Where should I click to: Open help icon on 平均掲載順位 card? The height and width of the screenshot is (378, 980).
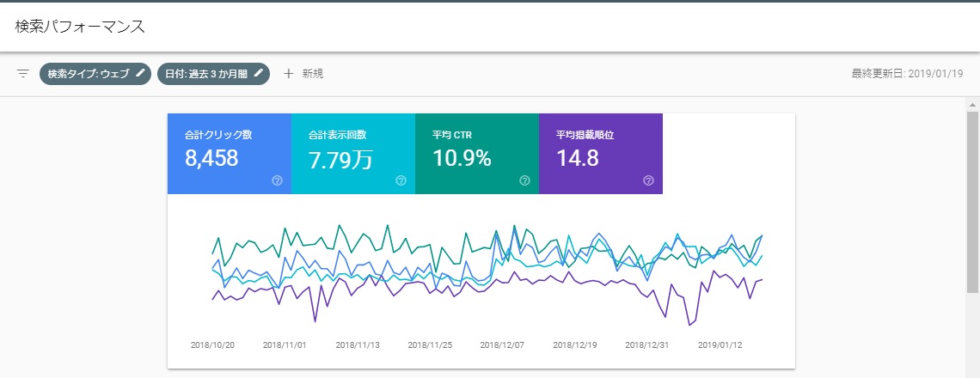click(x=649, y=180)
